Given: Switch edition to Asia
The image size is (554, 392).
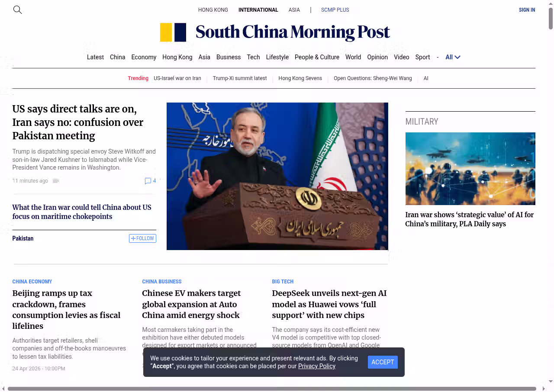Looking at the screenshot, I should [294, 10].
